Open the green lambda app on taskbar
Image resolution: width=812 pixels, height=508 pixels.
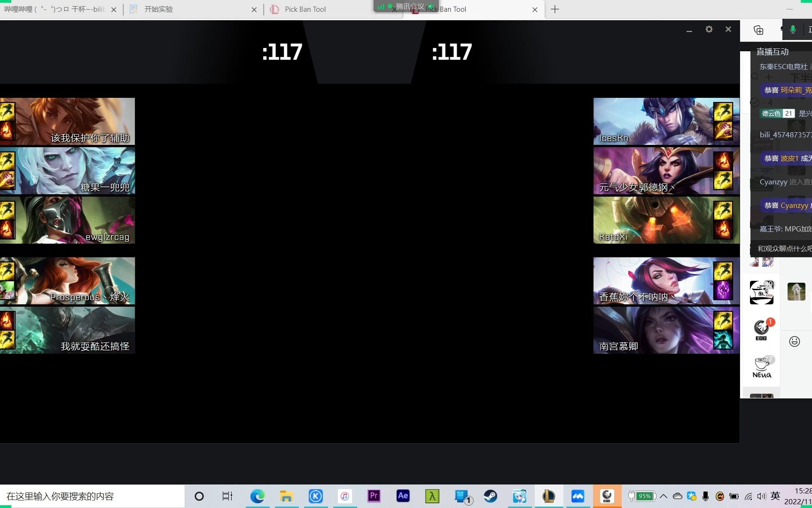click(x=432, y=496)
